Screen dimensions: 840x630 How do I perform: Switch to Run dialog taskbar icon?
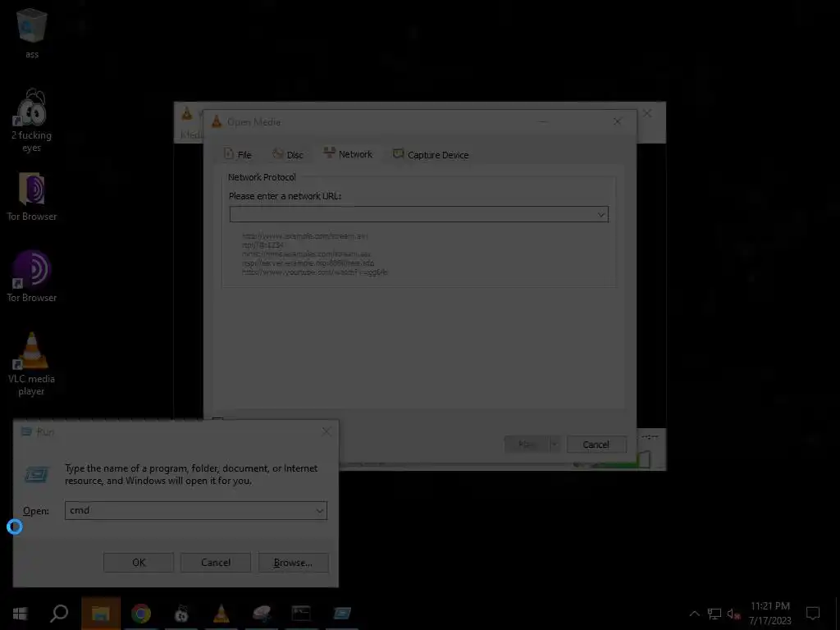(342, 614)
